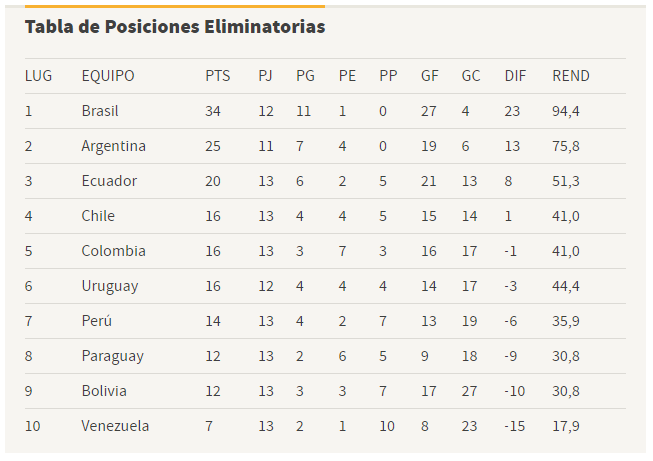
Task: Select the GF column header
Action: pos(429,76)
